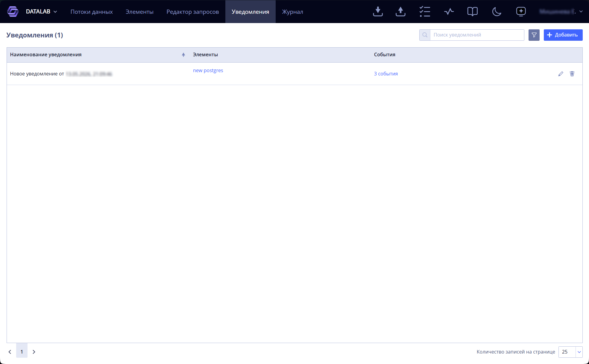Open records per page dropdown

tap(570, 352)
